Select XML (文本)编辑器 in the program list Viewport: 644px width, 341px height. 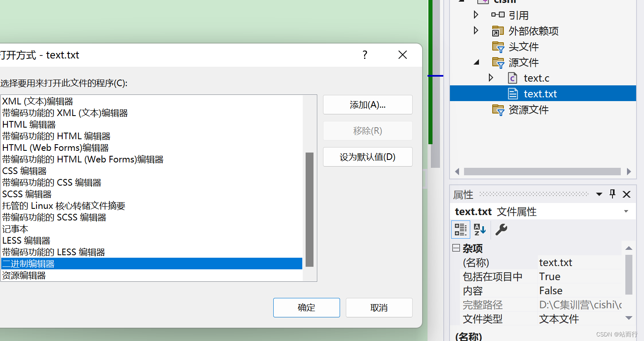coord(152,101)
